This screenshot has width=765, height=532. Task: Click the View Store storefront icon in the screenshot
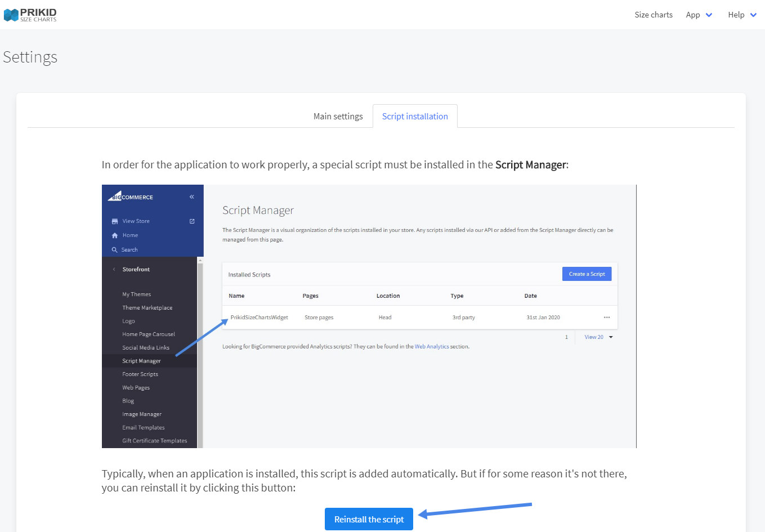[x=115, y=221]
